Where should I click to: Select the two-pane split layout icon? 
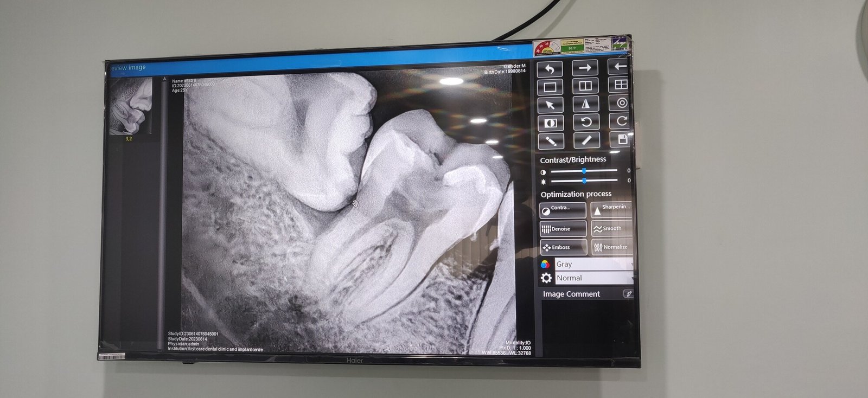pos(585,86)
